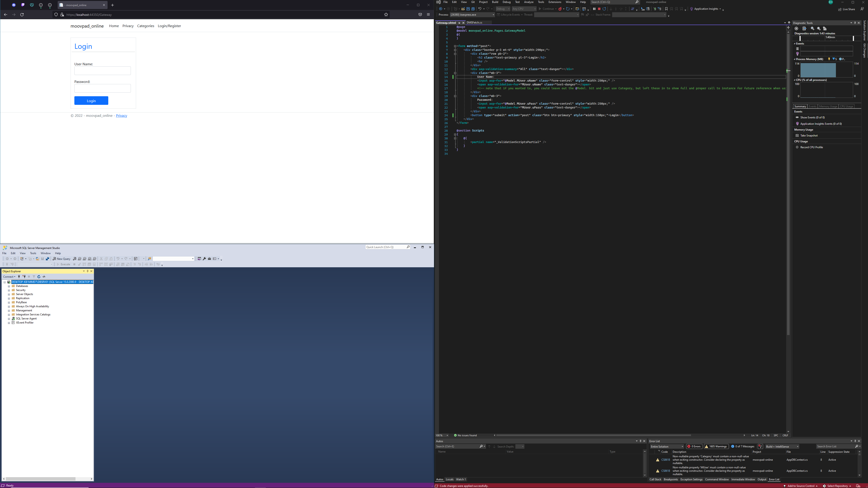Image resolution: width=868 pixels, height=488 pixels.
Task: Click SSMS Quick Launch search box
Action: point(387,247)
